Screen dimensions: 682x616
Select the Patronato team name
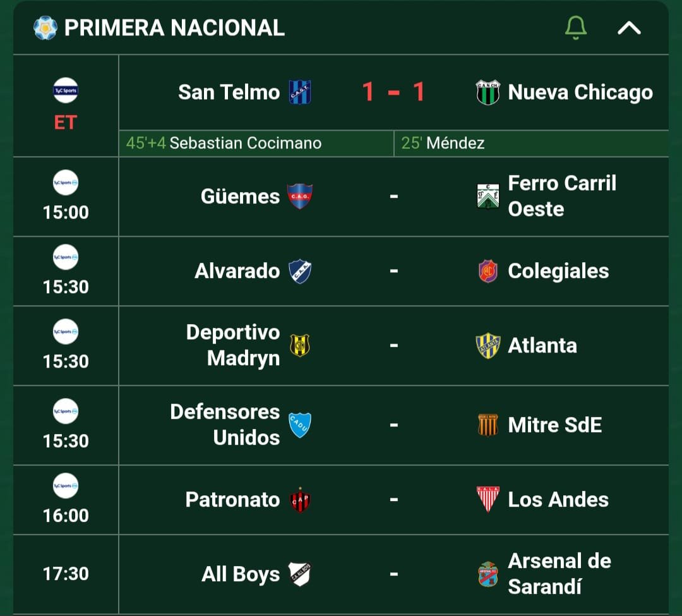pyautogui.click(x=232, y=499)
